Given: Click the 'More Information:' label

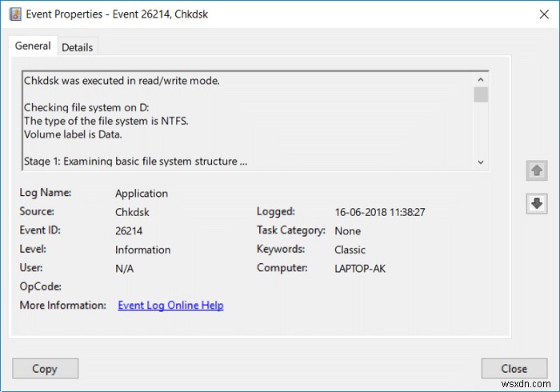Looking at the screenshot, I should [x=63, y=306].
